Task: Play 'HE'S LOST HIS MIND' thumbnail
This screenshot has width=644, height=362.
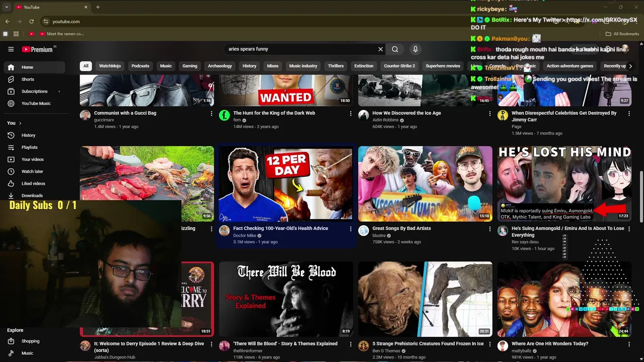Action: (x=565, y=184)
